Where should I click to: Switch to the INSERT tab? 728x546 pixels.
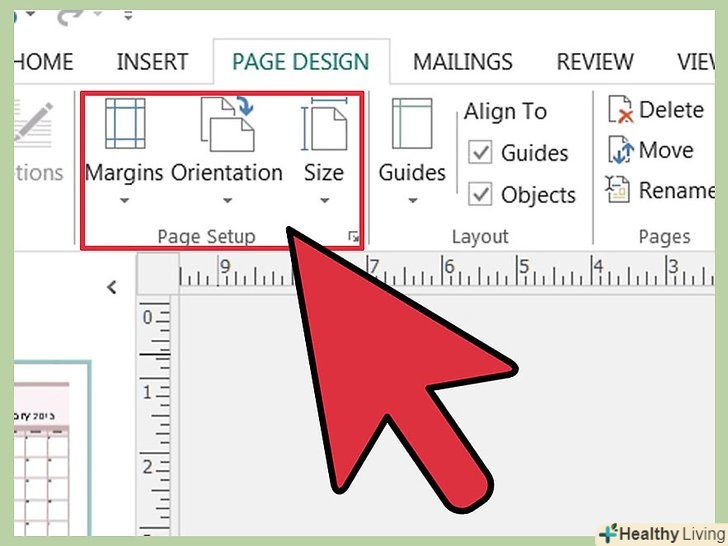coord(153,62)
